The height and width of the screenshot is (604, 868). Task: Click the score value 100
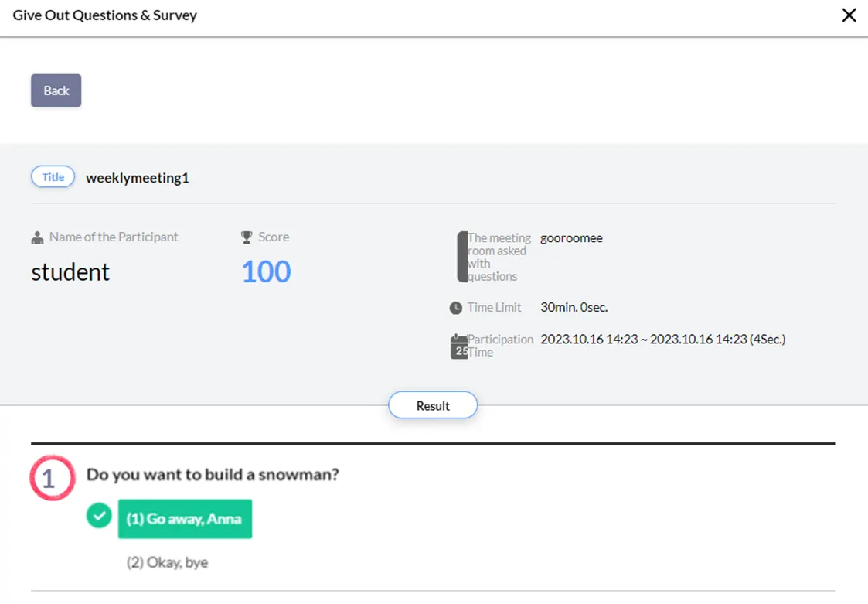266,272
